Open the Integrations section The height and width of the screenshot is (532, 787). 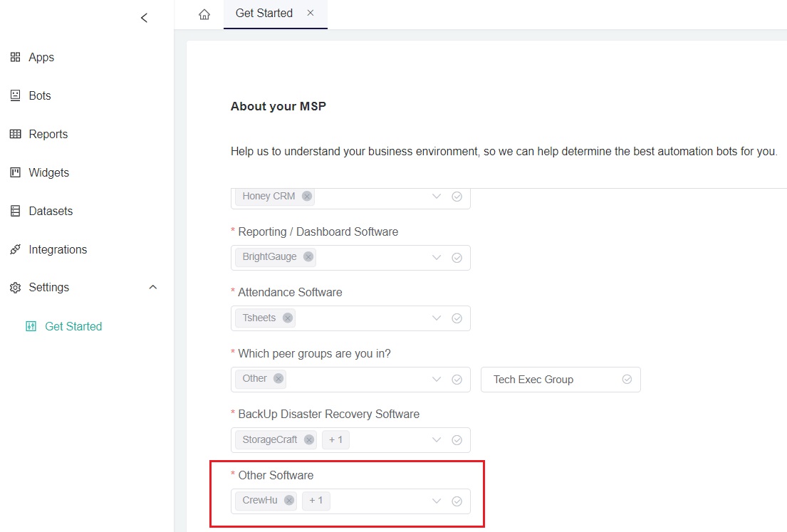(57, 249)
